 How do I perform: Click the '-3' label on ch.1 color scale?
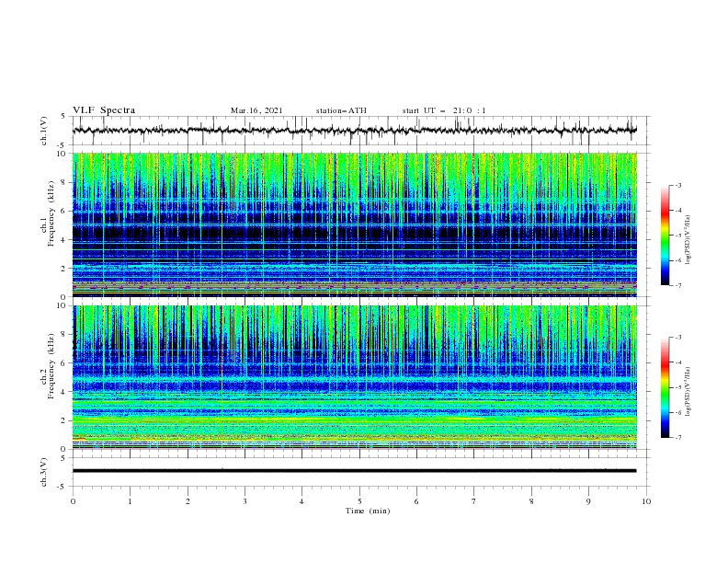click(678, 186)
